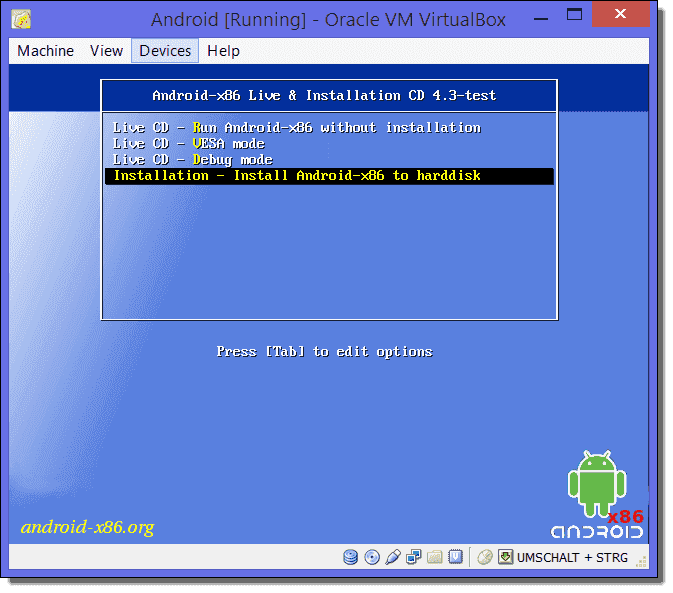The height and width of the screenshot is (593, 673).
Task: Open the Machine menu
Action: point(45,51)
